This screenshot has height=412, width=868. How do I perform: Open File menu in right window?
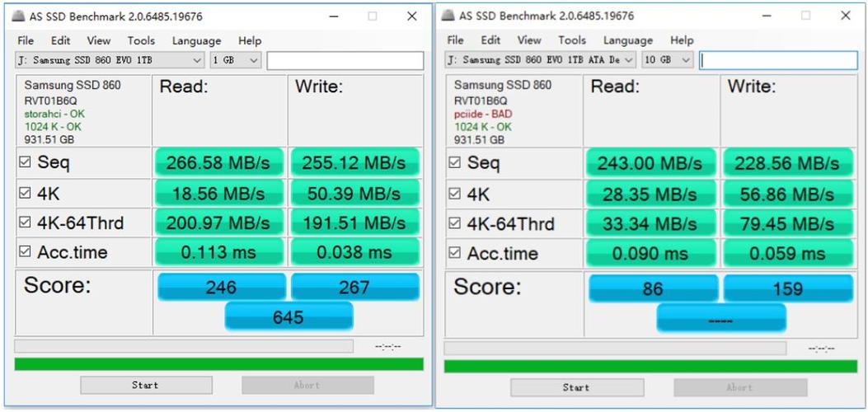coord(455,40)
